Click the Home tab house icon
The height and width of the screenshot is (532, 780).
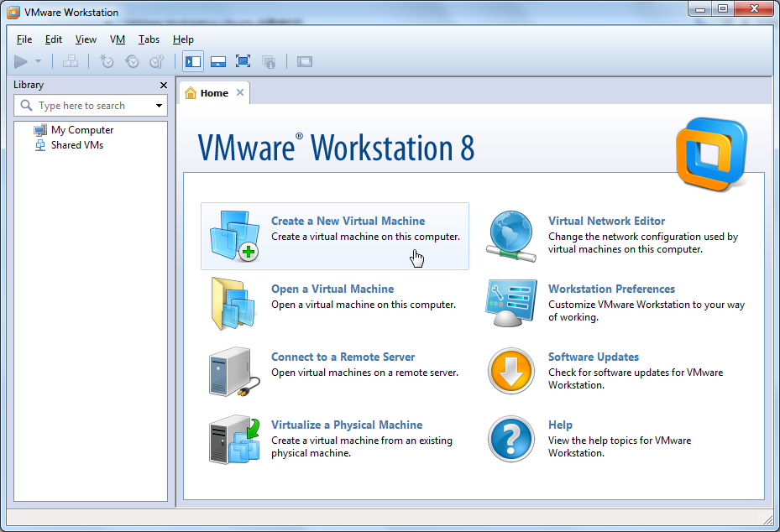(x=190, y=92)
